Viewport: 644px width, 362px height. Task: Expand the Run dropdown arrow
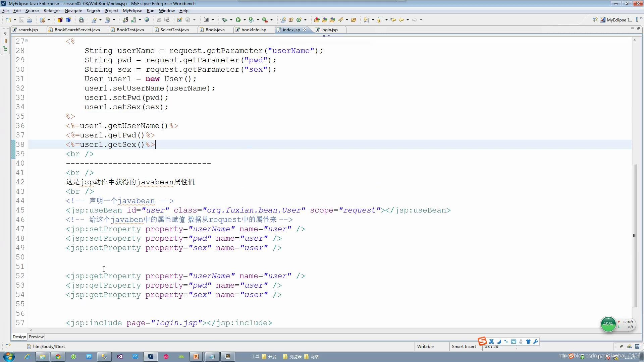244,20
